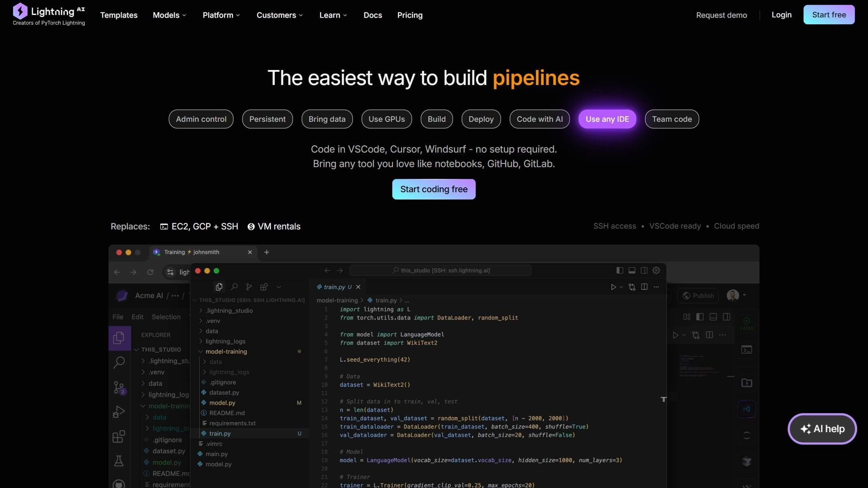Screen dimensions: 868x488
Task: Click the split editor icon in tab bar
Action: (644, 287)
